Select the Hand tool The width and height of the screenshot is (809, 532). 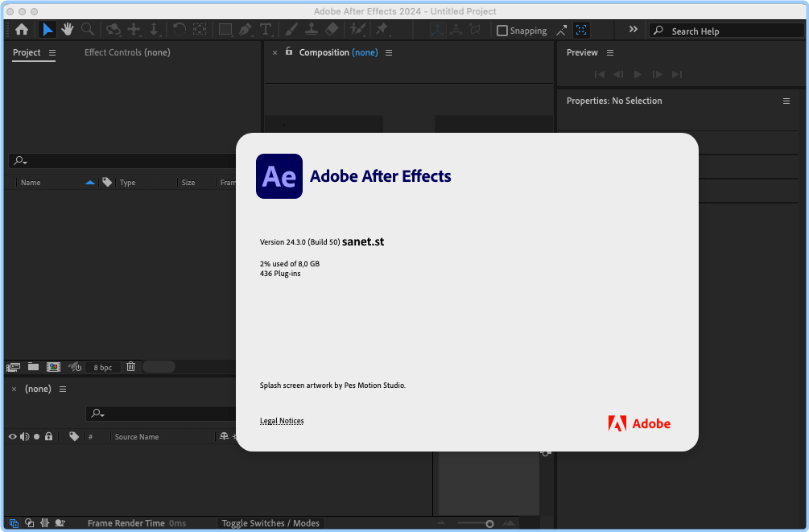click(67, 30)
